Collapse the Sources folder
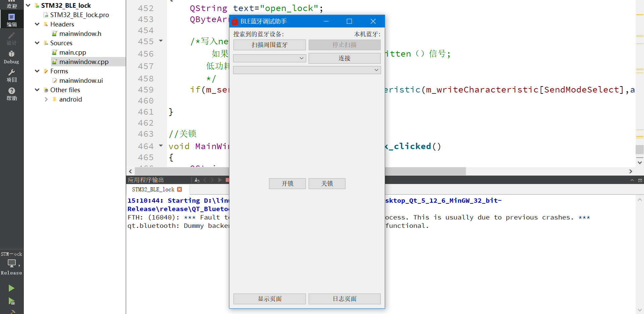 click(x=37, y=43)
